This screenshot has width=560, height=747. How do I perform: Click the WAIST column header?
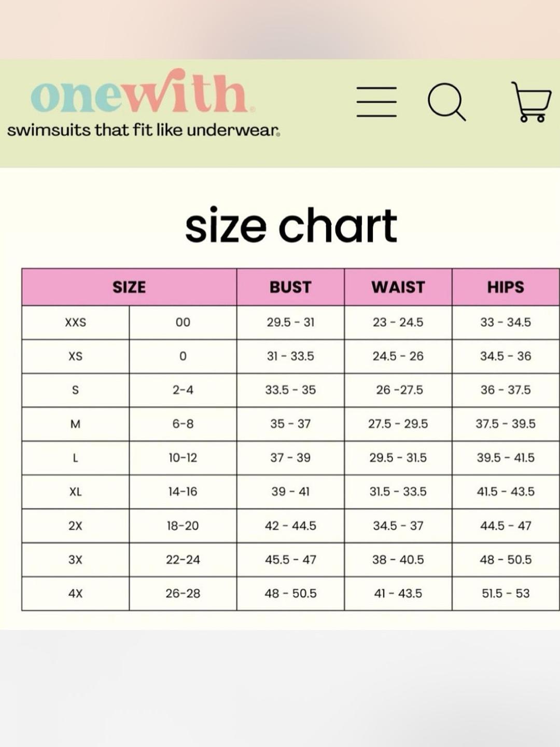click(398, 287)
